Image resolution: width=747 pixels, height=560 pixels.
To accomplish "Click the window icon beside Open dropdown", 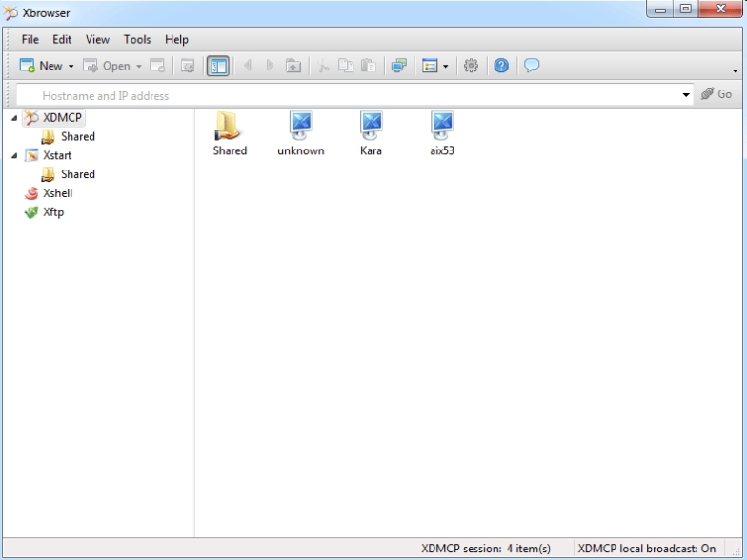I will click(x=157, y=66).
